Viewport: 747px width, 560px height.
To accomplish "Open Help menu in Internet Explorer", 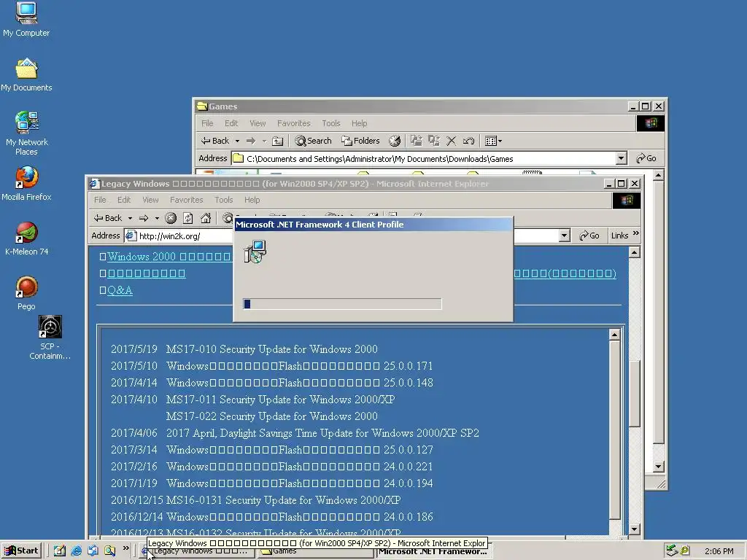I will tap(252, 200).
